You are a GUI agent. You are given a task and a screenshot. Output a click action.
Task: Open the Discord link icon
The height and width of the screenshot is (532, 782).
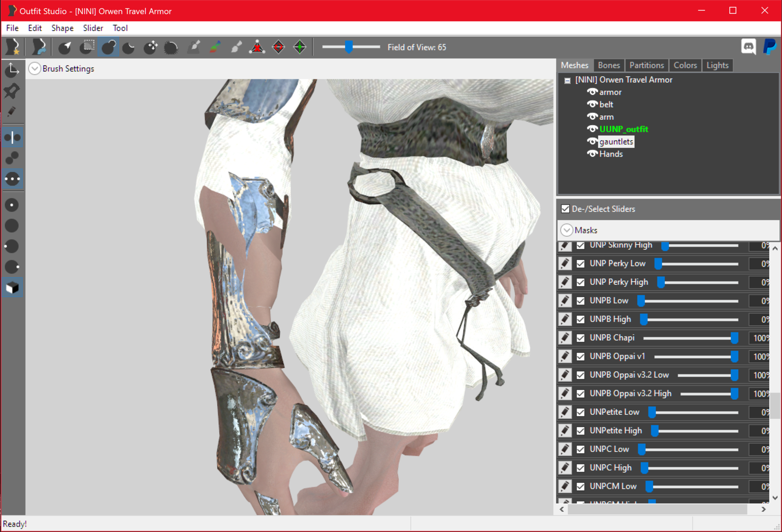(x=749, y=47)
